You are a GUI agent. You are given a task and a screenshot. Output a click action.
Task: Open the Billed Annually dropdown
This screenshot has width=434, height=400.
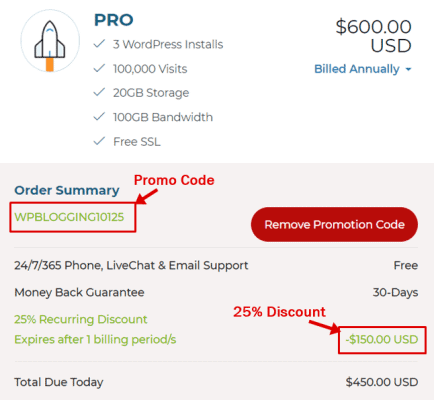click(363, 69)
